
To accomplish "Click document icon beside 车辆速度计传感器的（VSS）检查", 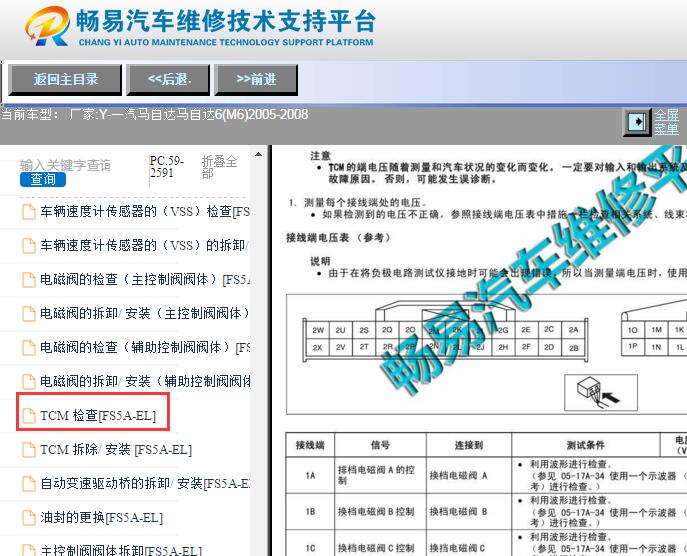I will coord(29,212).
